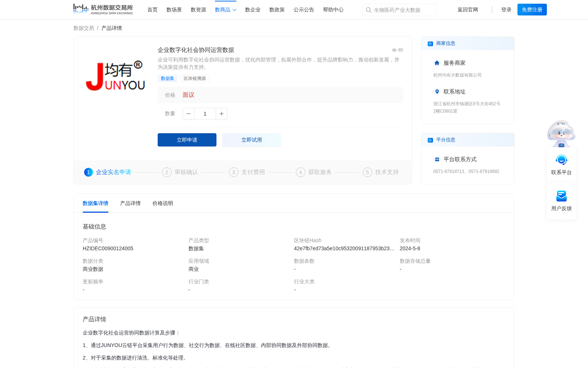The image size is (588, 368).
Task: Click the 服务商家 house icon
Action: pos(437,63)
